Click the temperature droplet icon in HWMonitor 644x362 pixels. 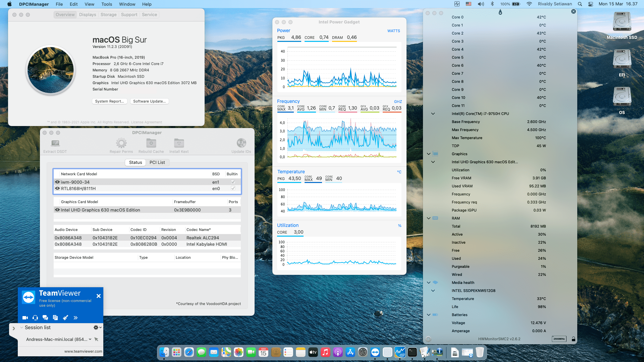(x=500, y=12)
